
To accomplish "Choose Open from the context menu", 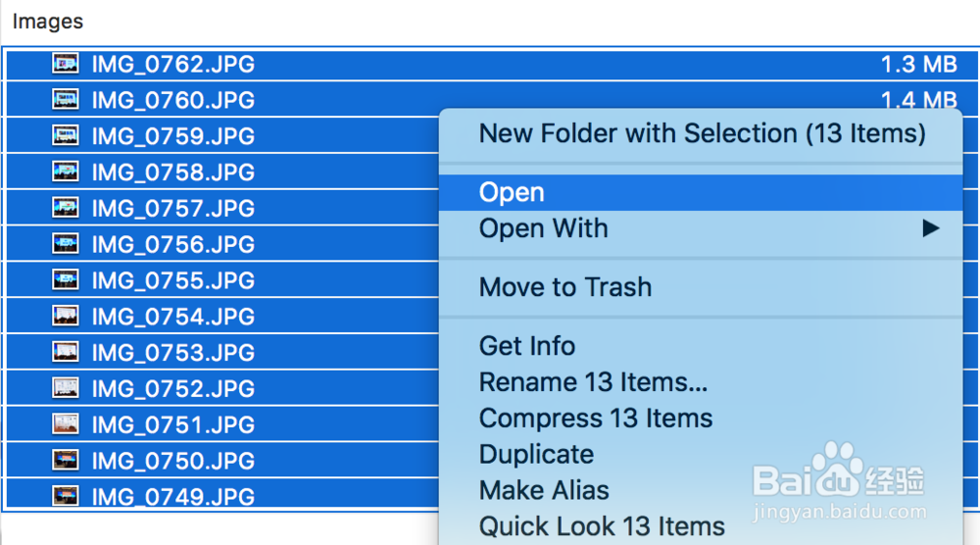I will pos(512,193).
